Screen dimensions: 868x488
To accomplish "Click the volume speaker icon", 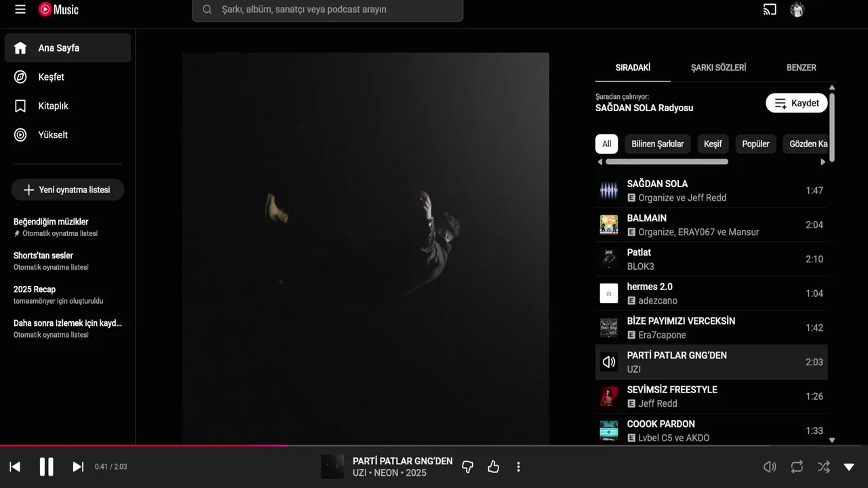I will click(x=770, y=466).
